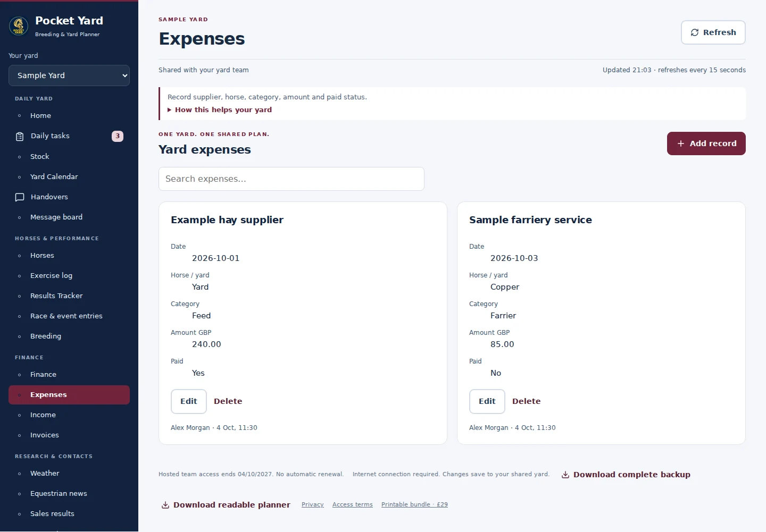The width and height of the screenshot is (766, 532).
Task: Go to Home in the sidebar
Action: [69, 116]
